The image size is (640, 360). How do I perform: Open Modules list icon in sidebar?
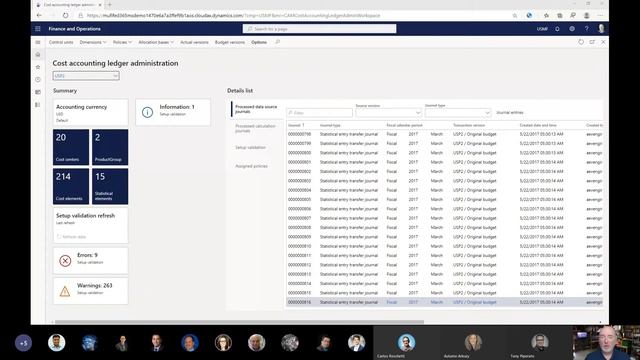tap(38, 105)
